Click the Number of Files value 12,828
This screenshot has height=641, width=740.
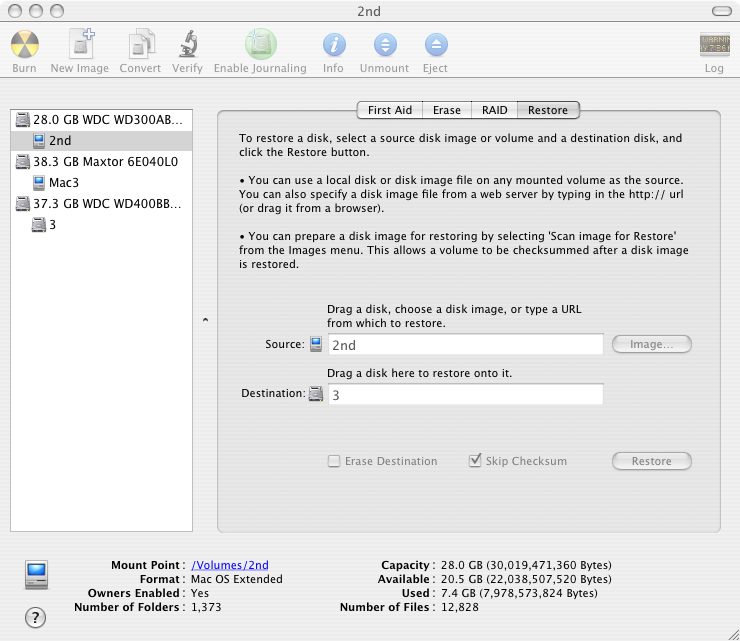tap(460, 607)
